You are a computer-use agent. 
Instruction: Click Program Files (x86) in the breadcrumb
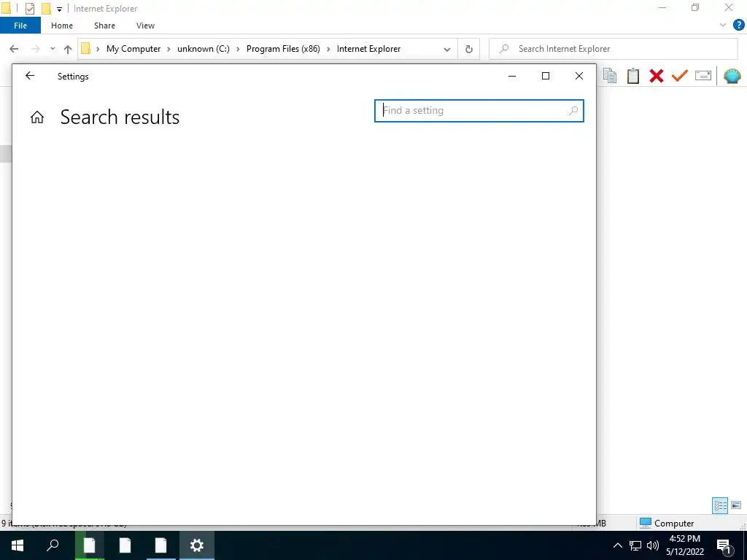coord(283,49)
